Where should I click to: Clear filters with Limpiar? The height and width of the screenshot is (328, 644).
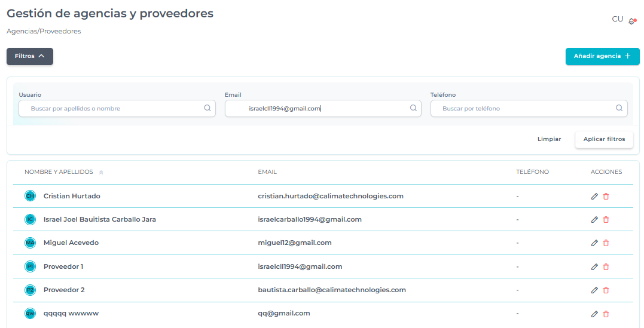[549, 139]
